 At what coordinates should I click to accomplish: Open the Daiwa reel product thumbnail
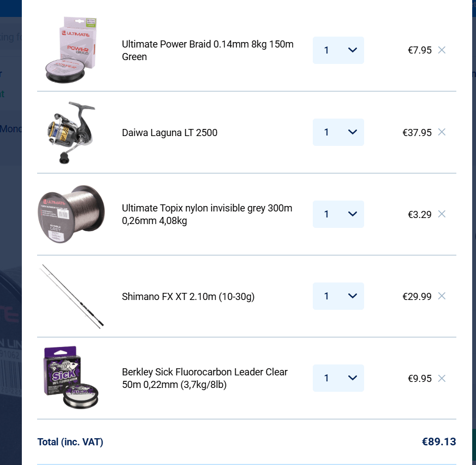pyautogui.click(x=70, y=133)
